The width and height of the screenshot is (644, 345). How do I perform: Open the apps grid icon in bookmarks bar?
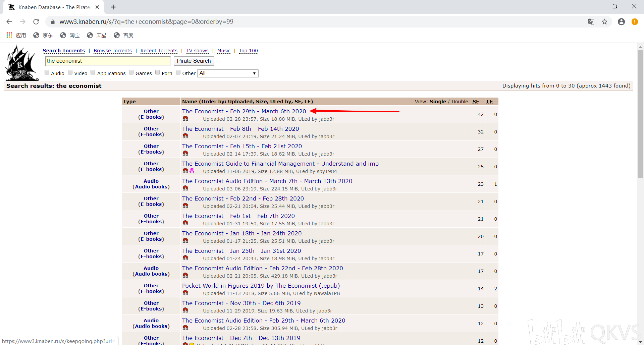coord(9,35)
